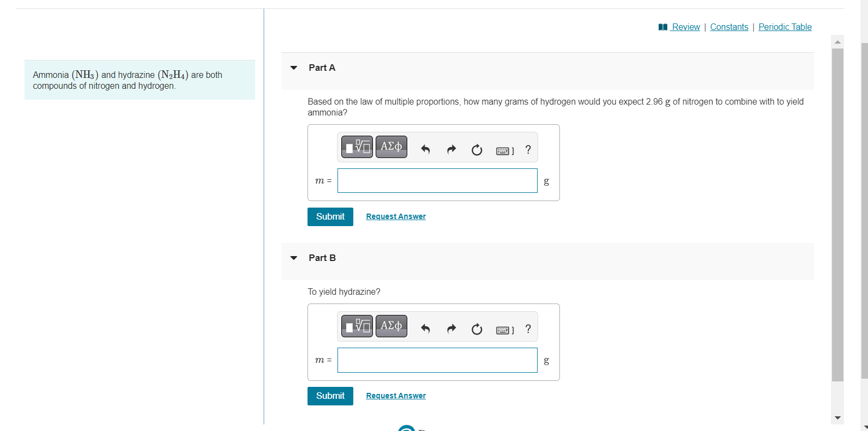This screenshot has width=868, height=431.
Task: Click the undo arrow in Part A toolbar
Action: click(x=425, y=149)
